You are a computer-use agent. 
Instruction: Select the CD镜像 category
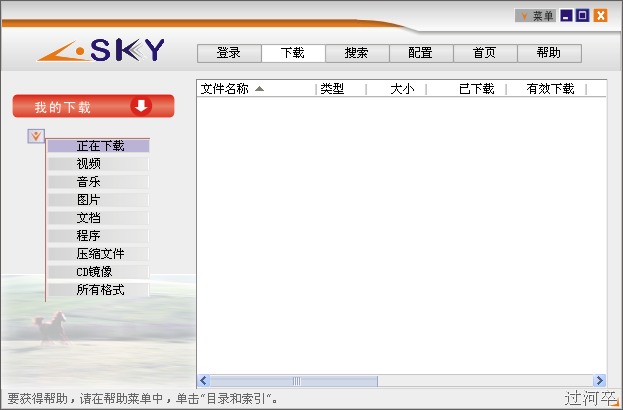tap(99, 272)
